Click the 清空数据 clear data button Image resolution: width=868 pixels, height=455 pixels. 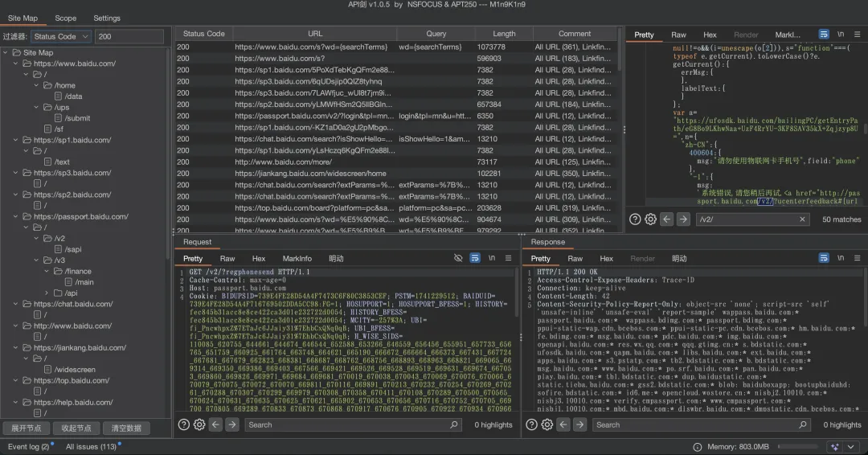(126, 428)
